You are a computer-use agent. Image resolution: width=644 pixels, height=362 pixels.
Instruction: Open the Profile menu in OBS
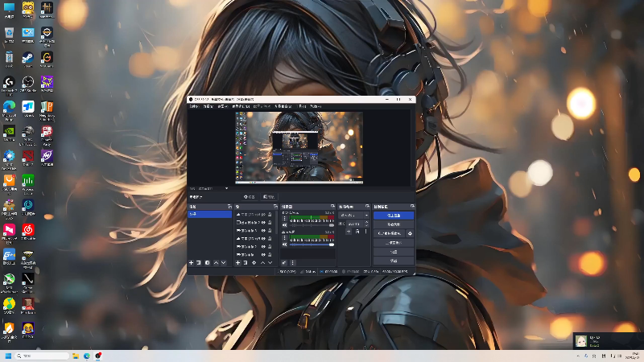pos(262,106)
